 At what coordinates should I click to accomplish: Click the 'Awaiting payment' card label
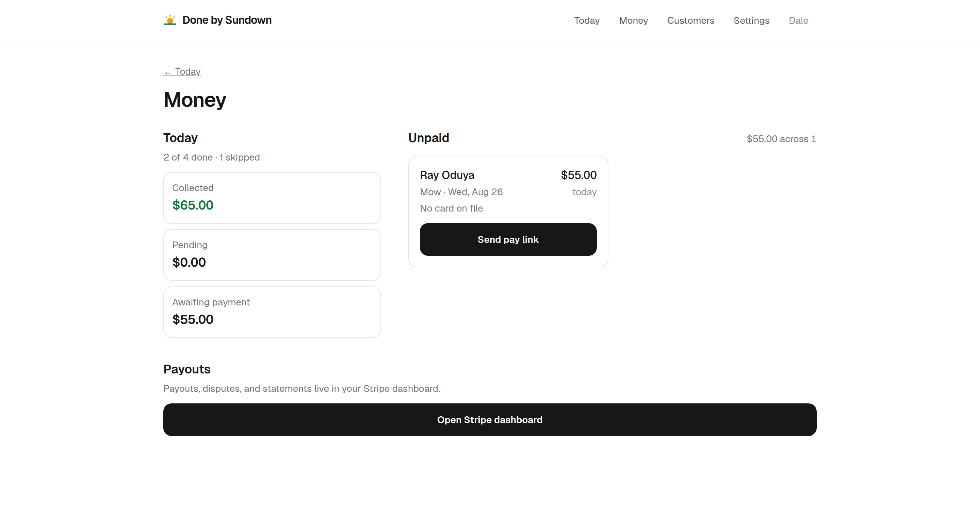(x=211, y=302)
